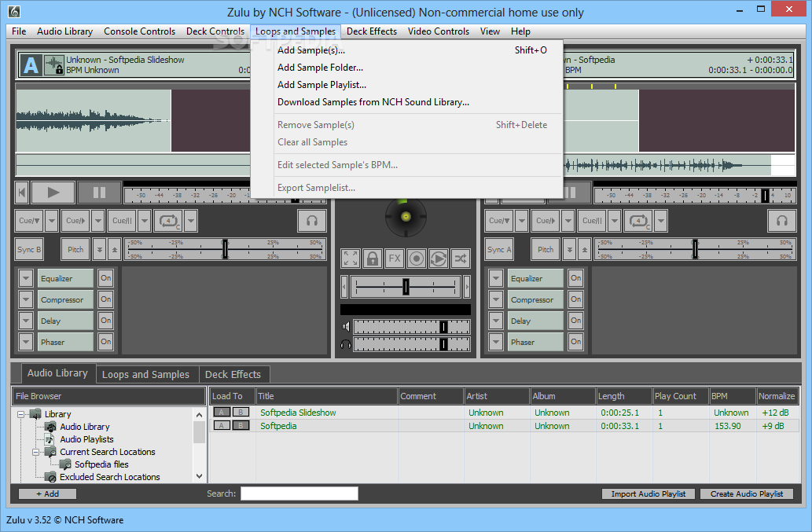Toggle the loop button on Deck A

(x=168, y=221)
